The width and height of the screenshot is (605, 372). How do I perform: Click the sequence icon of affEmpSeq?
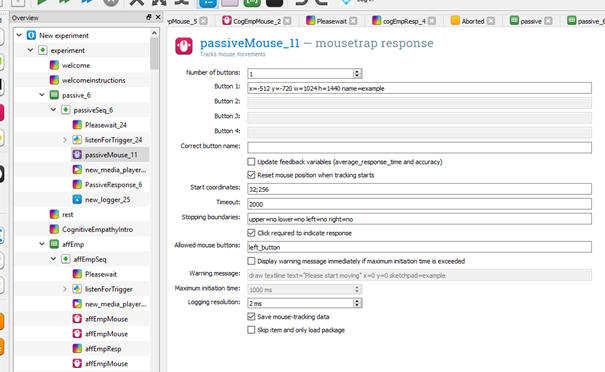(x=66, y=259)
